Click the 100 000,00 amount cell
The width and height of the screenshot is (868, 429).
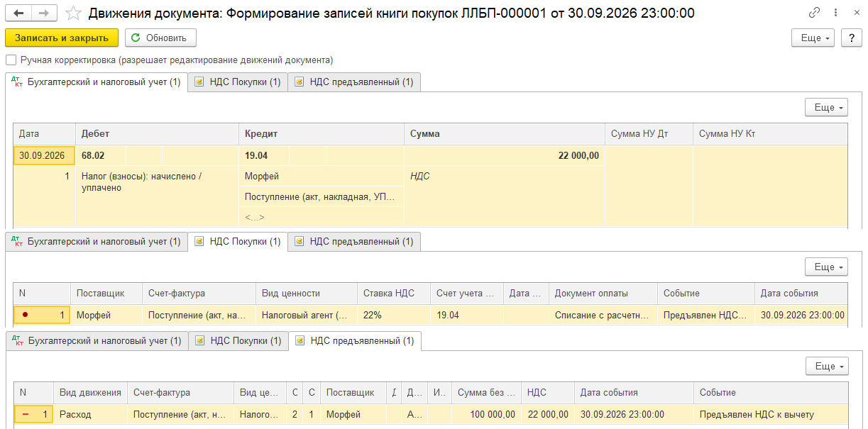[x=486, y=414]
